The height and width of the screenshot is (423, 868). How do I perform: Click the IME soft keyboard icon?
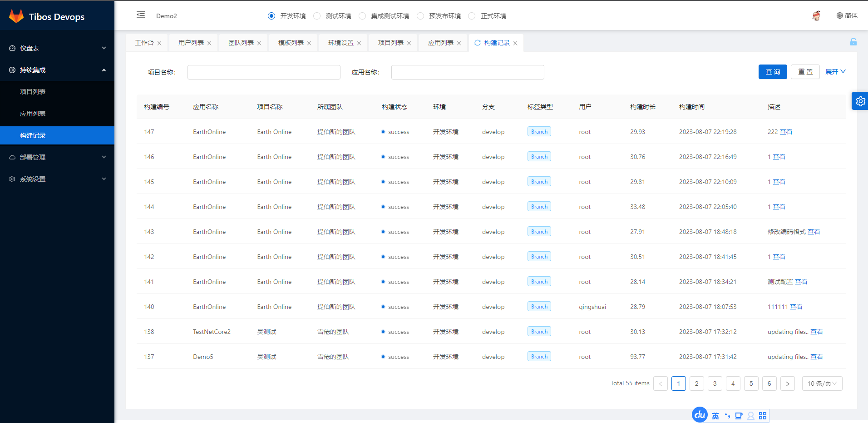click(739, 416)
